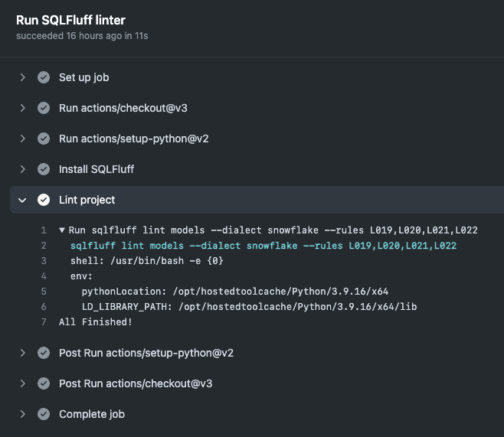
Task: Click the checkout@v3 step success icon
Action: [44, 108]
